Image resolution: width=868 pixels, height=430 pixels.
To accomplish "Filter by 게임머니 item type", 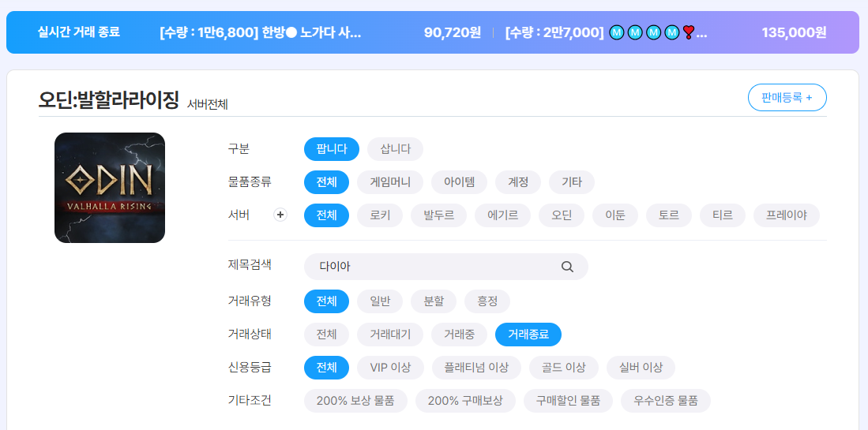I will point(390,182).
